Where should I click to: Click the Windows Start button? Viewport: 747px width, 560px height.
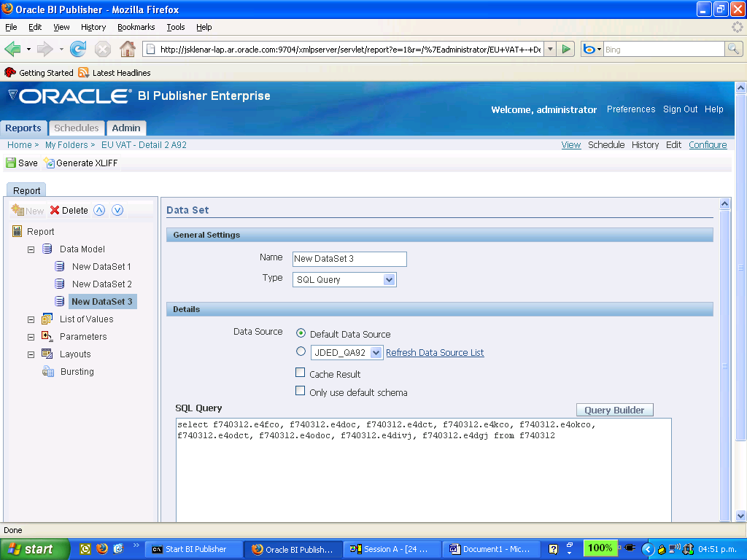tap(34, 549)
